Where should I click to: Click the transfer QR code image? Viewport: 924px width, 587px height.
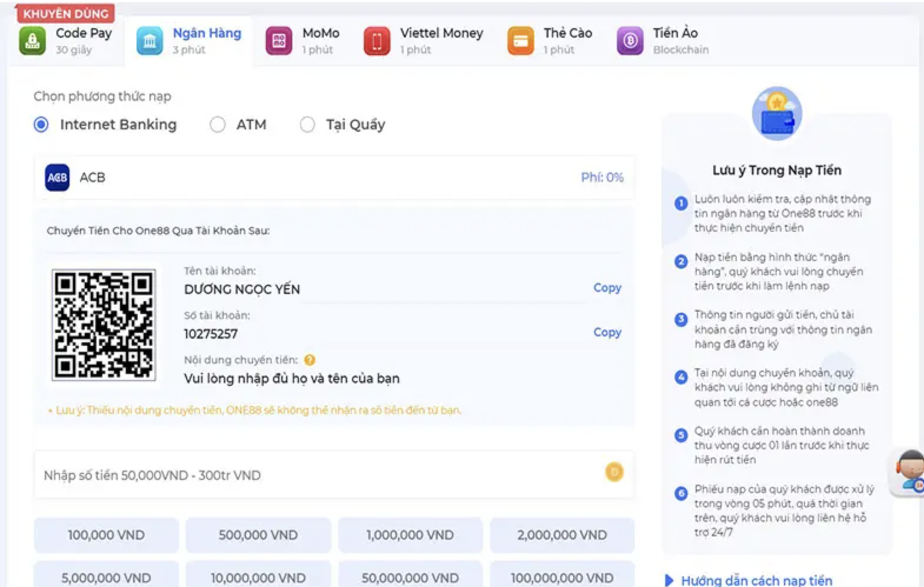104,325
